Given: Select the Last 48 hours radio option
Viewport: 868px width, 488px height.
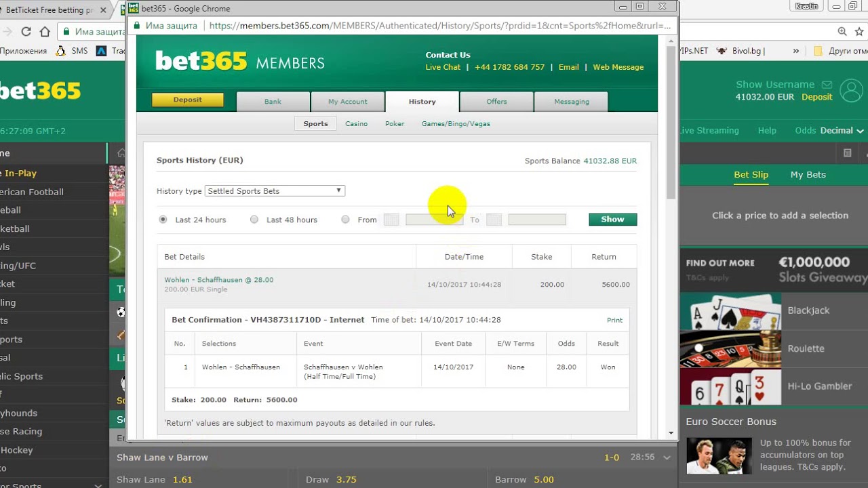Looking at the screenshot, I should (x=254, y=220).
